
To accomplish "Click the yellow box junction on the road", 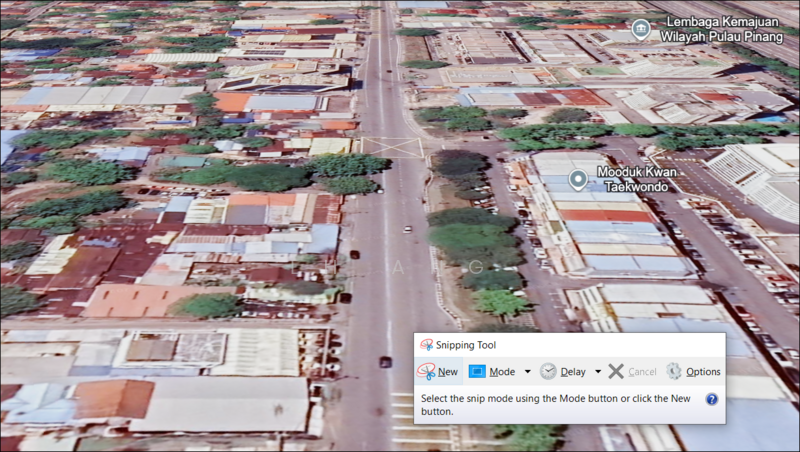I will 391,147.
